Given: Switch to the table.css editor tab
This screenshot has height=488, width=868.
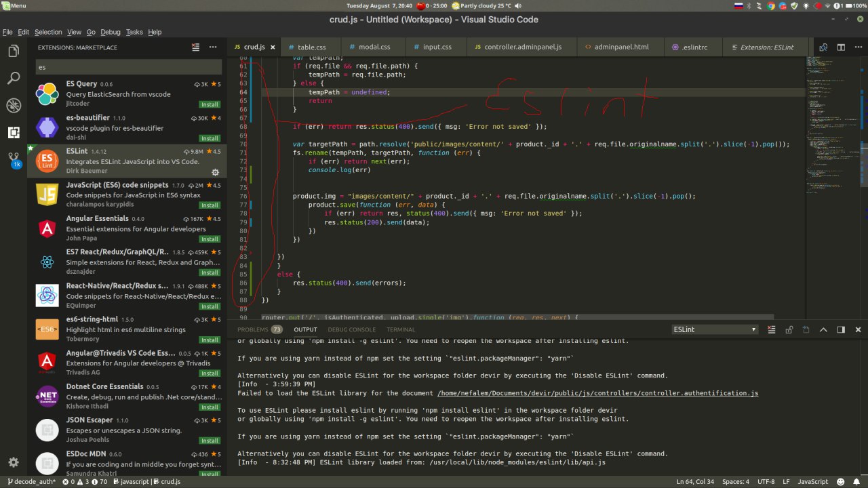Looking at the screenshot, I should click(311, 47).
